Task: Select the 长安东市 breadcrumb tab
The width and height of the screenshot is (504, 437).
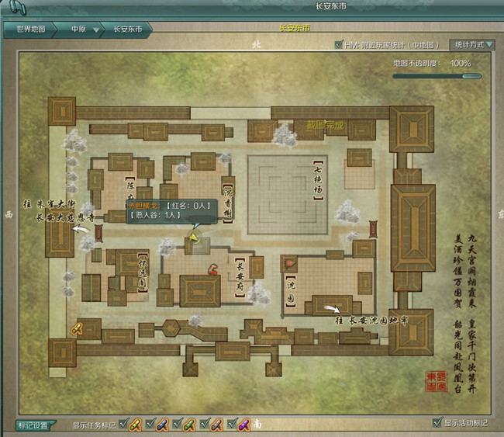Action: click(x=127, y=29)
